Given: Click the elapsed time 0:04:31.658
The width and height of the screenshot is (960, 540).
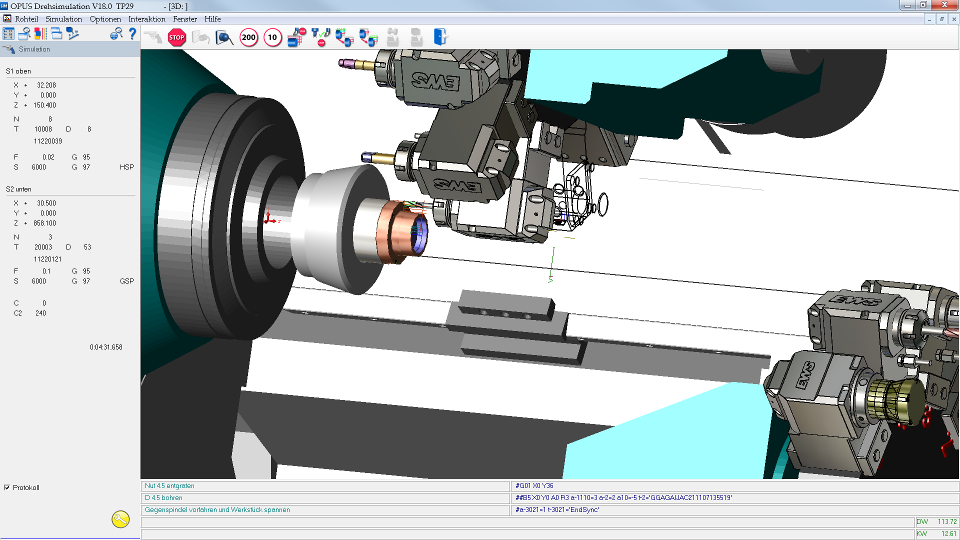Looking at the screenshot, I should pyautogui.click(x=106, y=347).
